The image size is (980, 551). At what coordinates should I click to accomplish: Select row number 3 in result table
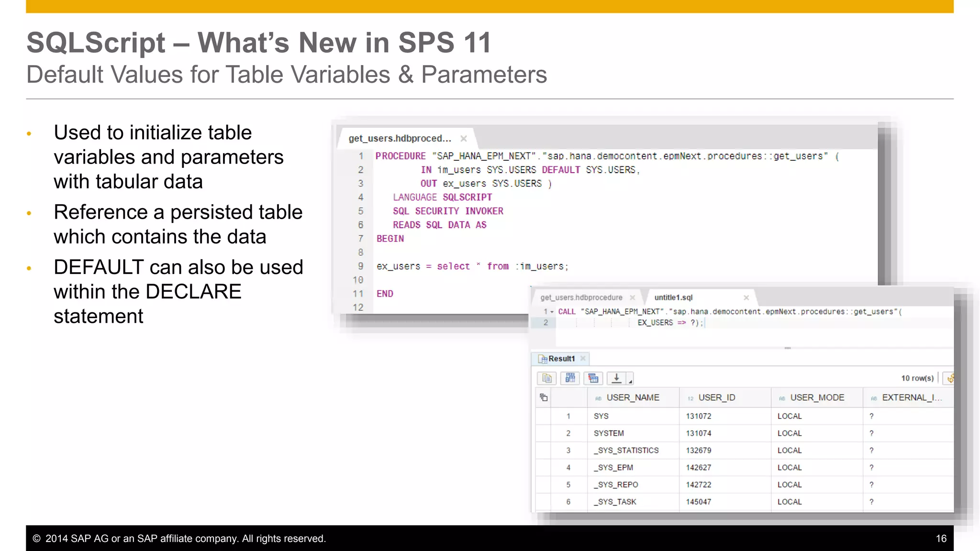(568, 451)
